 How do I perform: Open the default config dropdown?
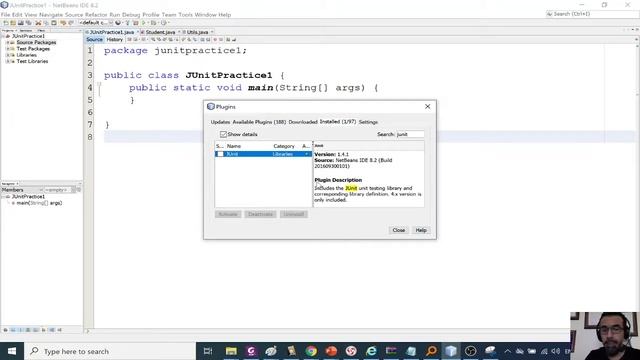coord(95,23)
